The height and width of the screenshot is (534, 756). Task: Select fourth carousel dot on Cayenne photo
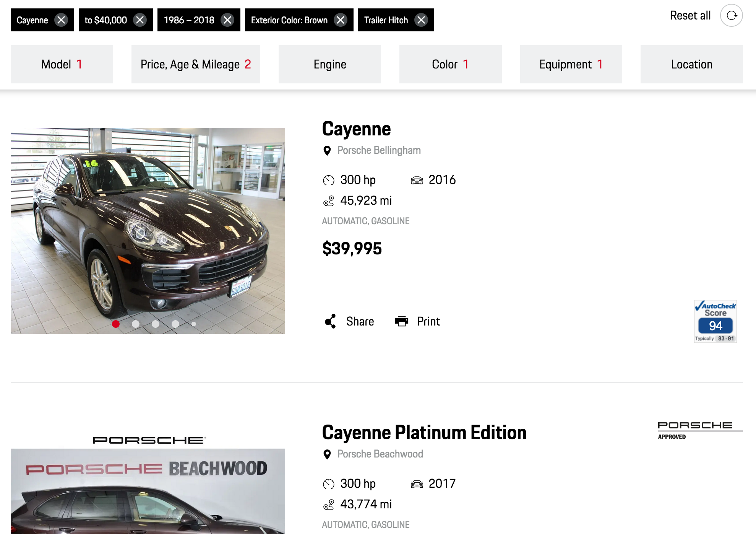click(175, 324)
